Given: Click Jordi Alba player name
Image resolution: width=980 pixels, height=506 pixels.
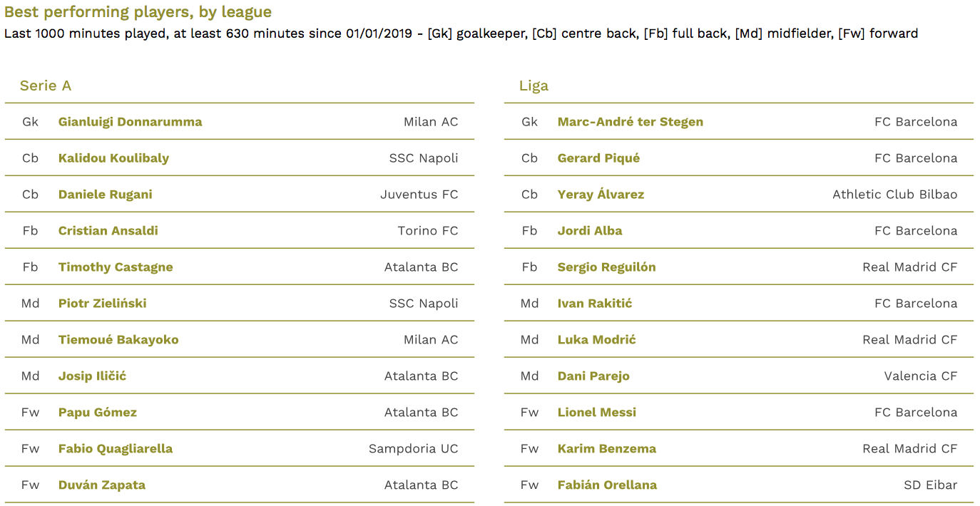Looking at the screenshot, I should click(590, 231).
